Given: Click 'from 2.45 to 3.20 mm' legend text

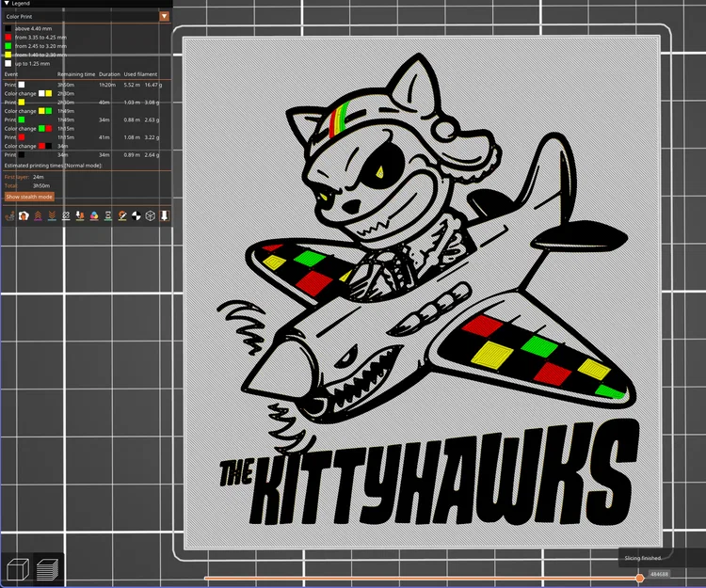Looking at the screenshot, I should coord(40,46).
